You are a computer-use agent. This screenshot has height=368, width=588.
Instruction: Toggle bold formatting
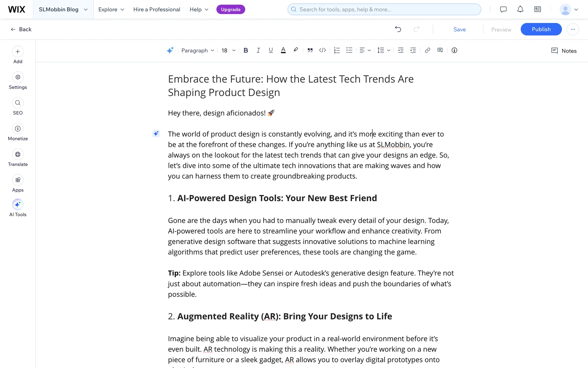coord(246,50)
